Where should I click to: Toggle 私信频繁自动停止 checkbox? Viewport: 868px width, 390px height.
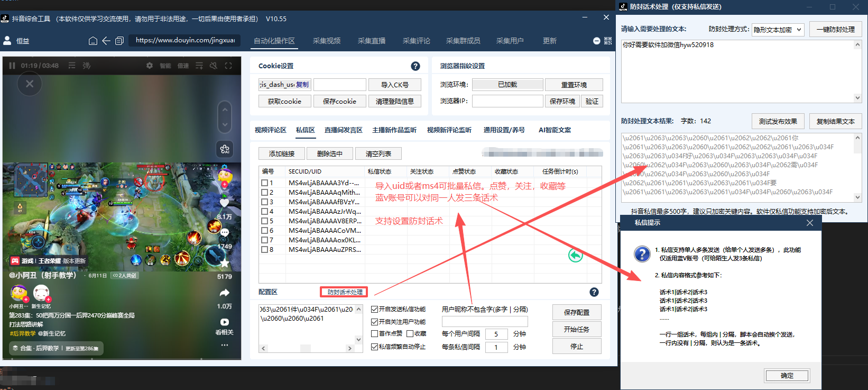[x=374, y=347]
